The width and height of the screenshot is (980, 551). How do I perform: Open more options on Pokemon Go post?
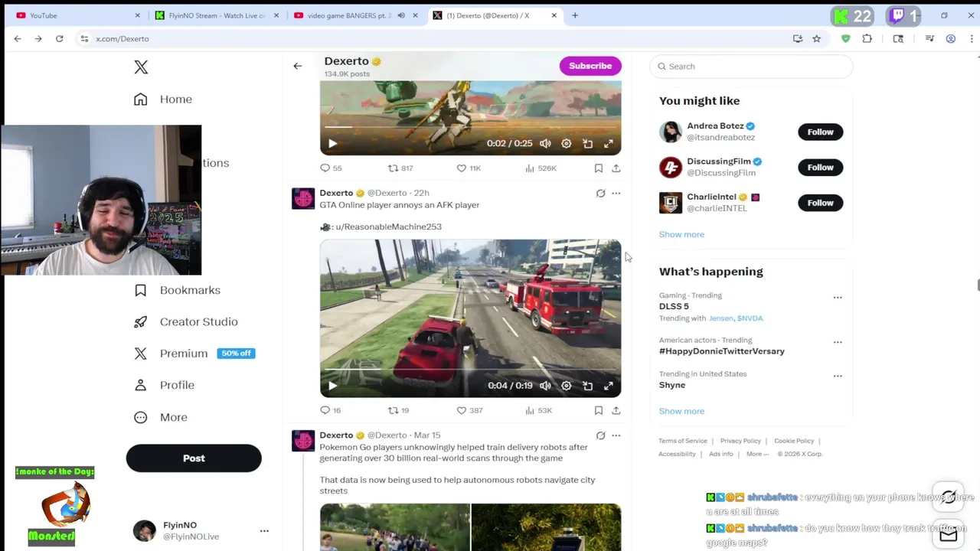pyautogui.click(x=616, y=435)
